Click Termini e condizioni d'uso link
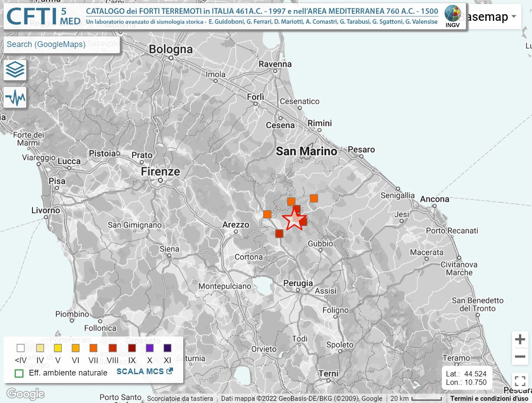This screenshot has width=532, height=403. [489, 399]
